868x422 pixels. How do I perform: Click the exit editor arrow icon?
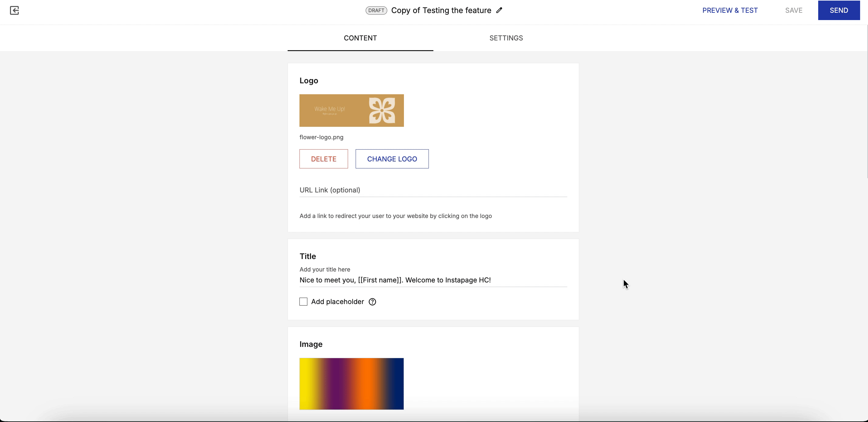pyautogui.click(x=14, y=10)
